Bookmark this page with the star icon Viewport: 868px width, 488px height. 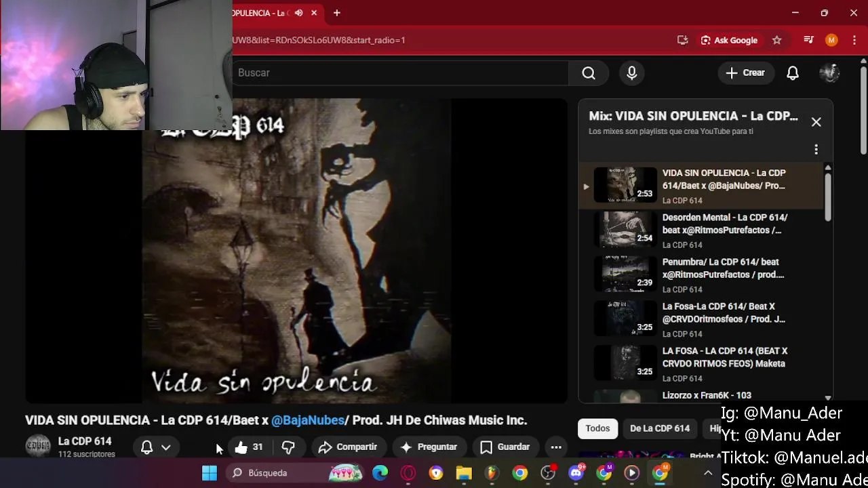pos(777,40)
